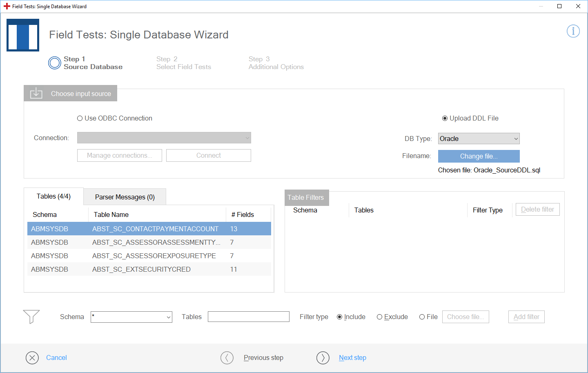Click the funnel filter icon
Screen dimensions: 588x373
point(31,316)
